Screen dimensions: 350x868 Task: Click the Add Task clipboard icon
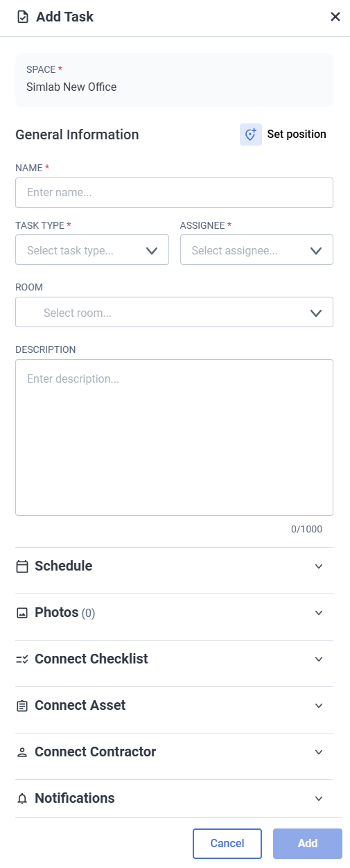(23, 17)
